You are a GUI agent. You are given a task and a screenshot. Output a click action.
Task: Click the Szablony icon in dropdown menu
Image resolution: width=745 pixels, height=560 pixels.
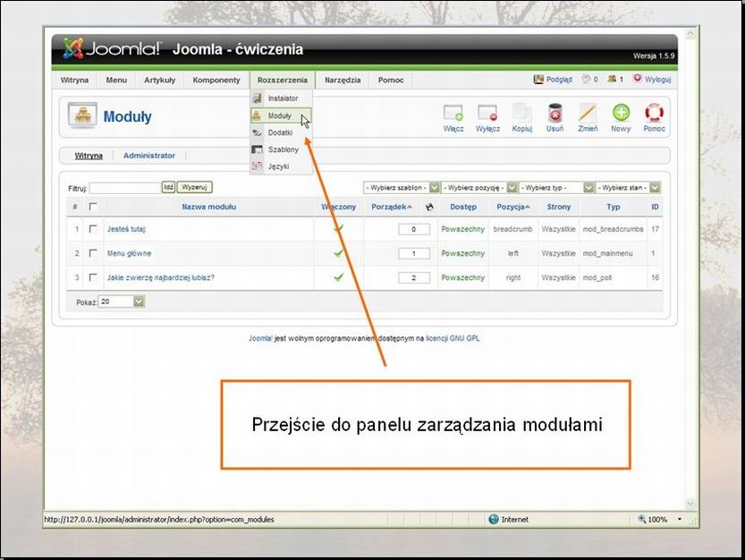tap(257, 149)
